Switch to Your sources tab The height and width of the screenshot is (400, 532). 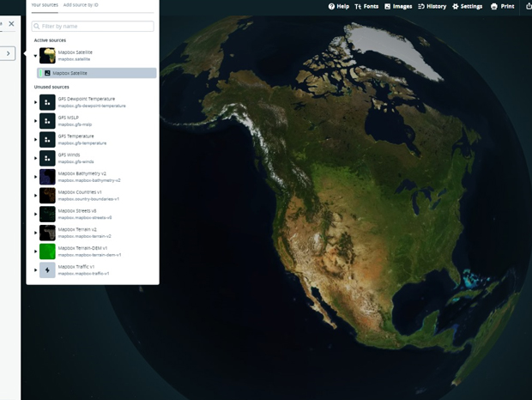tap(45, 5)
